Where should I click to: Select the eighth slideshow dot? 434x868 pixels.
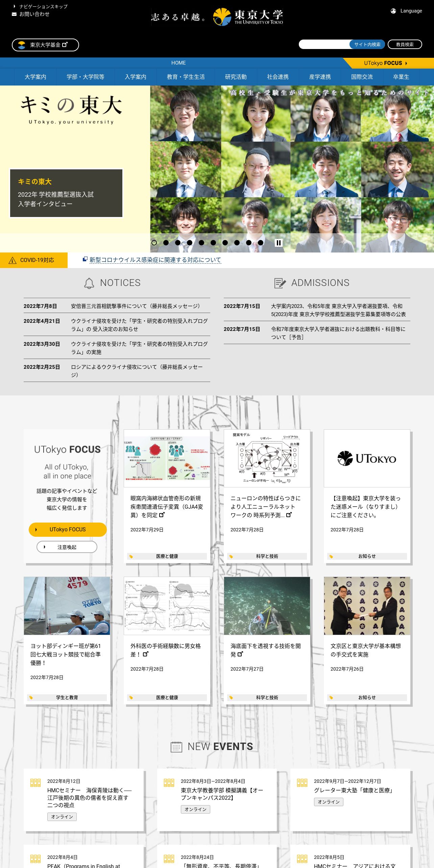click(x=237, y=243)
